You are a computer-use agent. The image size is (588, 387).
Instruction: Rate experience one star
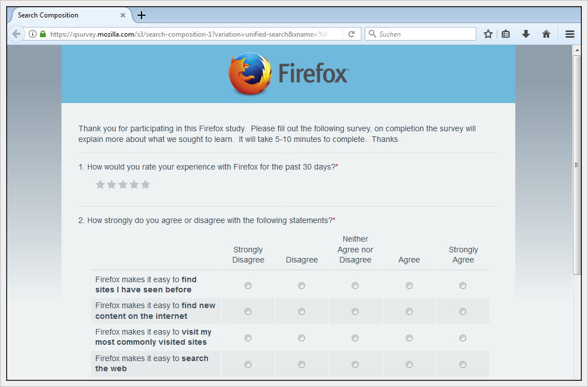coord(100,184)
